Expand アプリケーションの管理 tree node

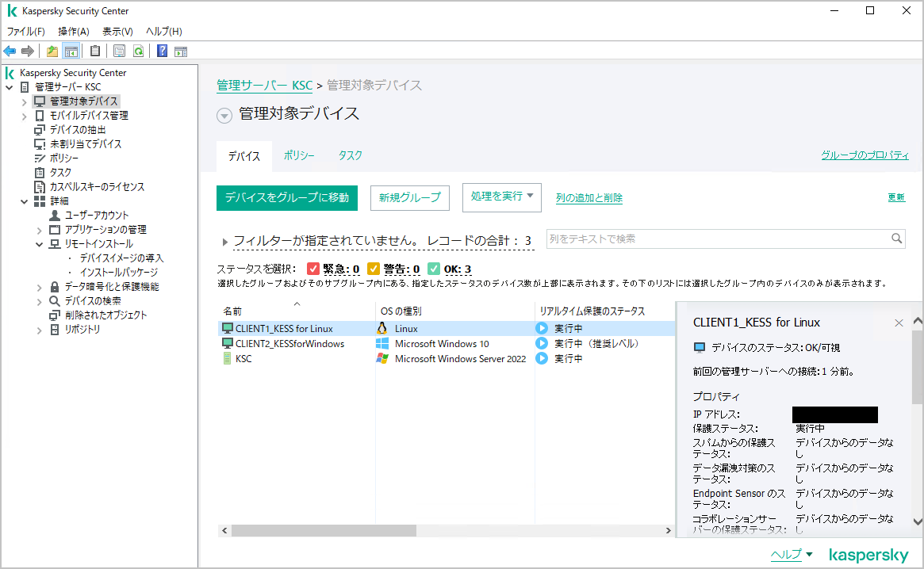click(40, 231)
